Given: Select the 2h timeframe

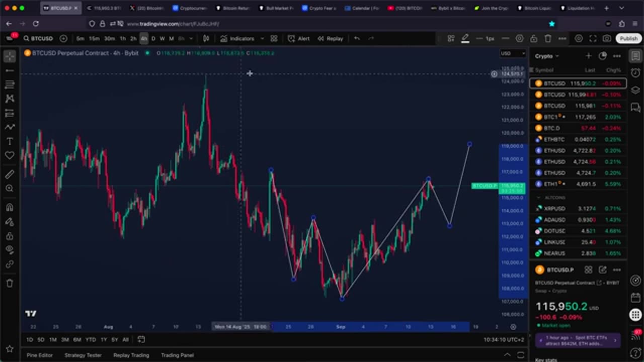Looking at the screenshot, I should tap(133, 39).
